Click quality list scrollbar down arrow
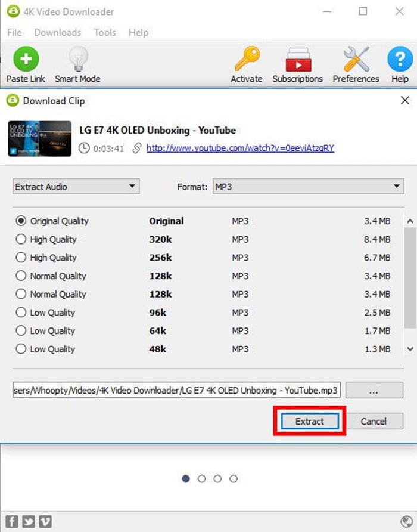The image size is (417, 532). (x=410, y=349)
